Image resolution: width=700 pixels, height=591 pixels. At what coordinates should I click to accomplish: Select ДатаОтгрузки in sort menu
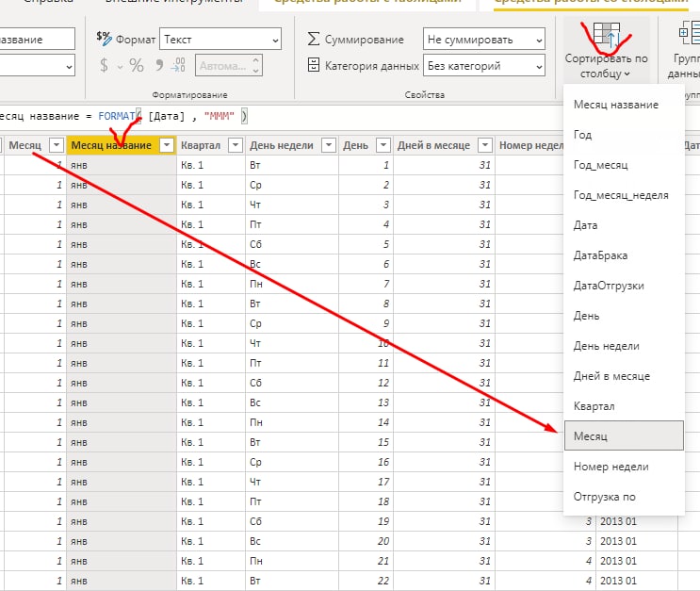point(624,286)
